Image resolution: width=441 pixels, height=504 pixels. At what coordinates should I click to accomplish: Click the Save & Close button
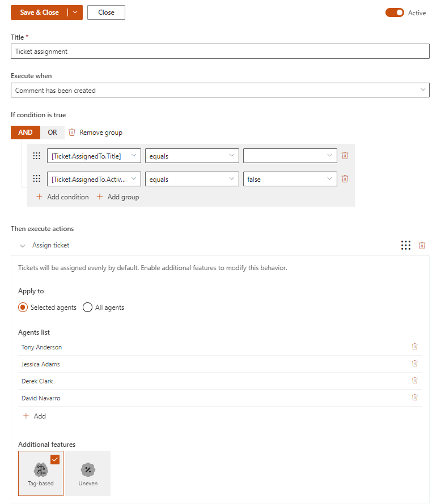[x=39, y=12]
